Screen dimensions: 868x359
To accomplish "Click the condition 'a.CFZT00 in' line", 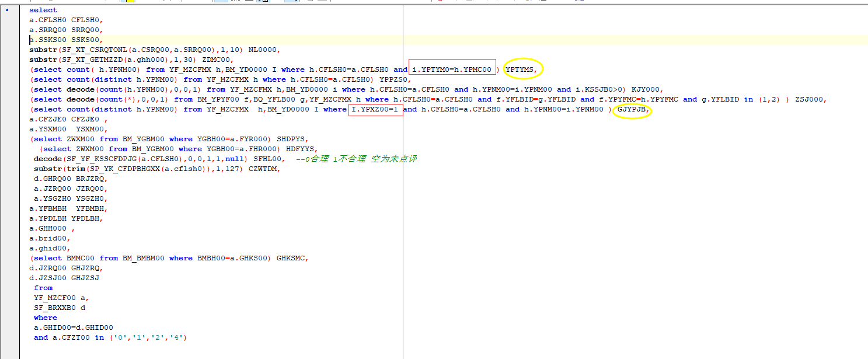I will (110, 337).
